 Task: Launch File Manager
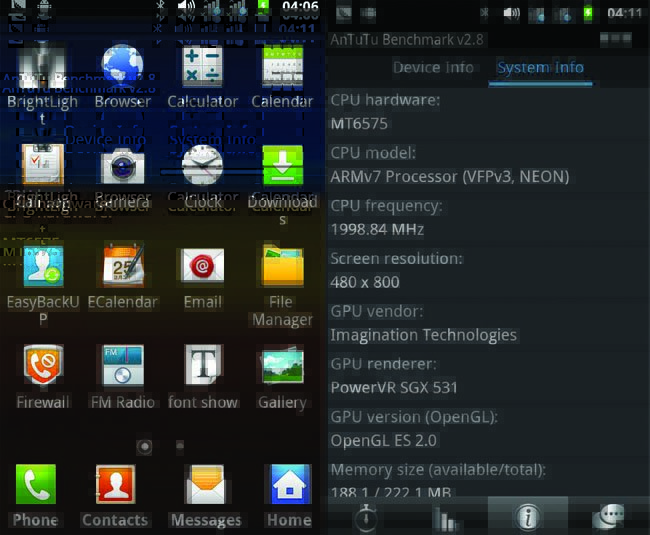(282, 265)
